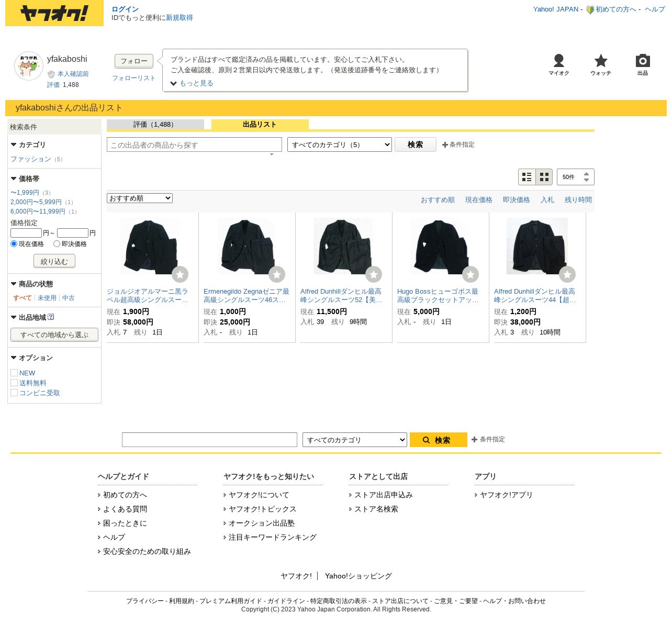This screenshot has width=672, height=624.
Task: Click Yahoo!ショッピング footer link
Action: coord(359,576)
